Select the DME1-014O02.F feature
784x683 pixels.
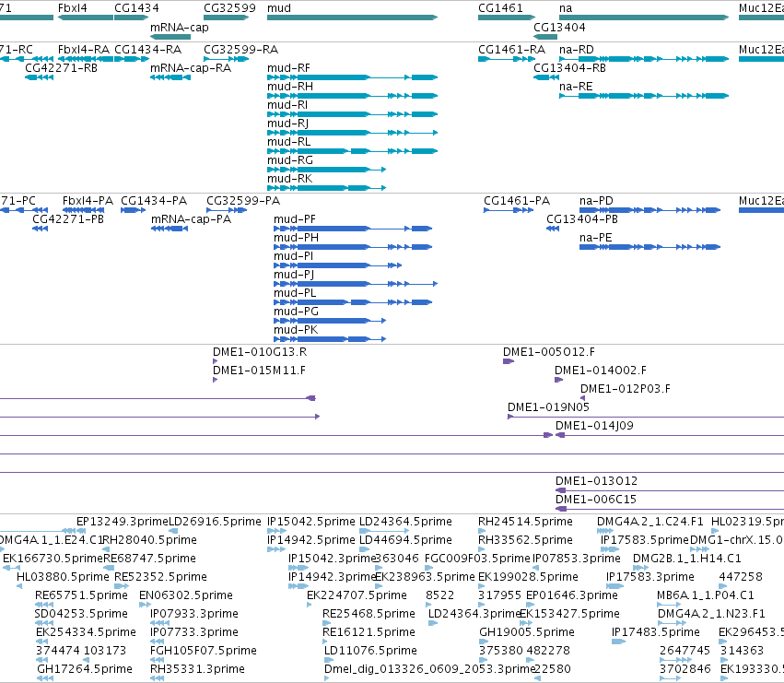(601, 371)
